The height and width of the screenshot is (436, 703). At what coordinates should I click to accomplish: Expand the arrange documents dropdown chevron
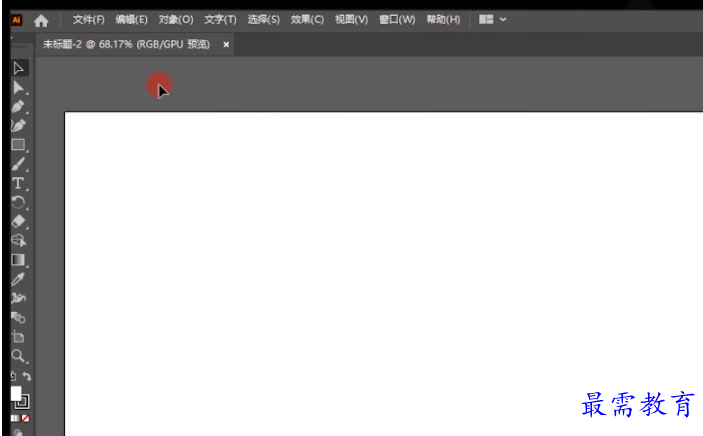503,19
